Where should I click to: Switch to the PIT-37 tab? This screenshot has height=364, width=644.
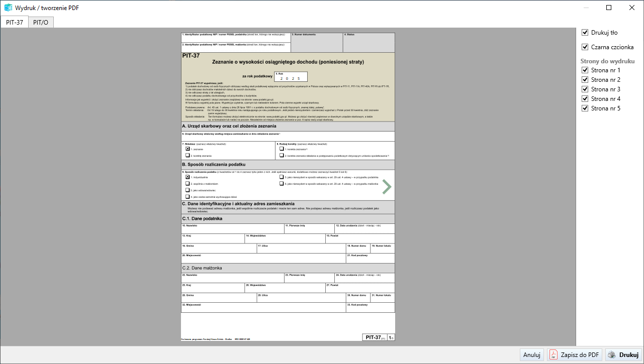click(x=15, y=23)
